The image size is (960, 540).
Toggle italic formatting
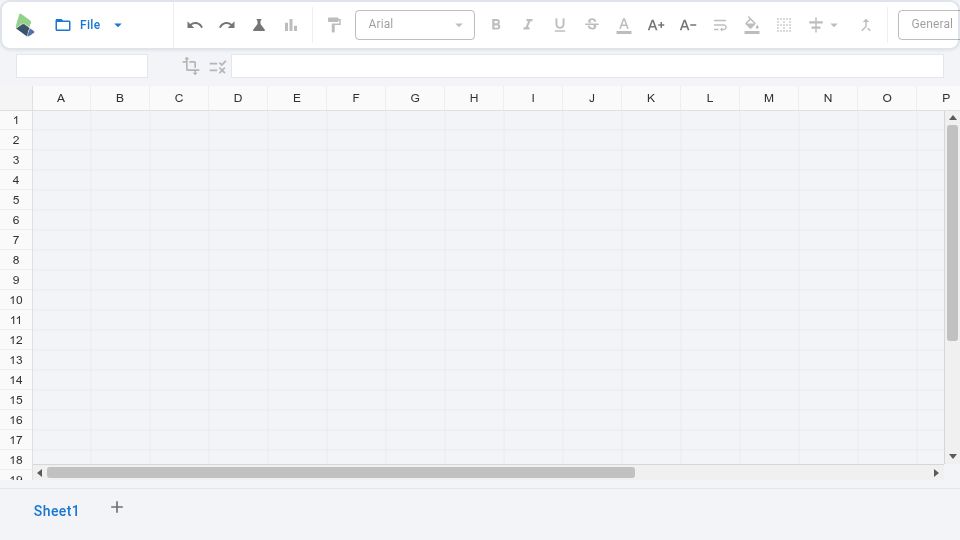point(527,24)
